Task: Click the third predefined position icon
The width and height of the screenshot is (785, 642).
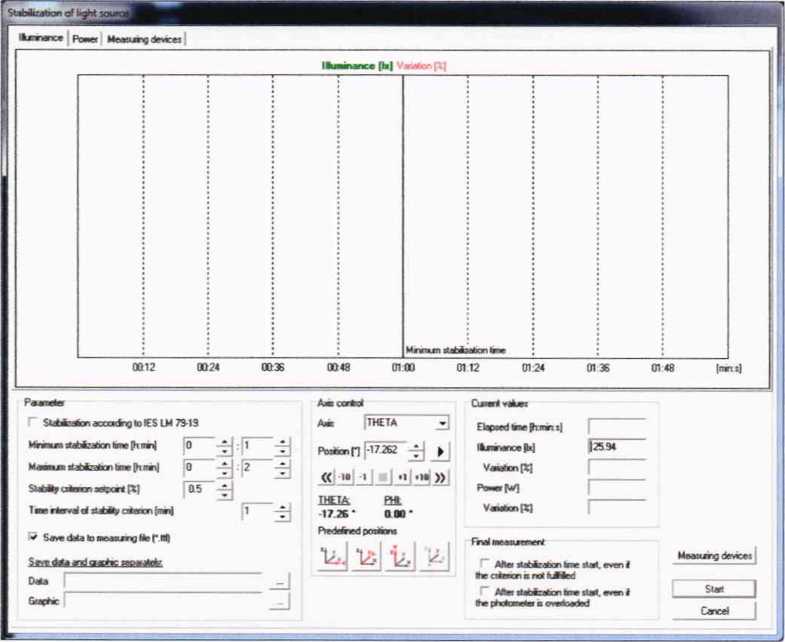Action: 399,555
